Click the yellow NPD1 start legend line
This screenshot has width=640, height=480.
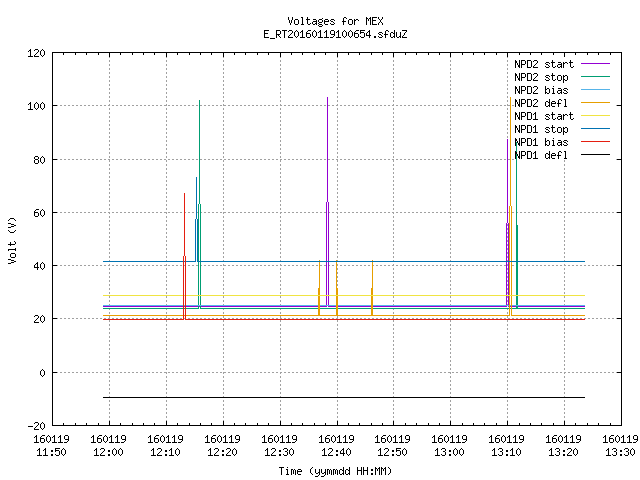(x=595, y=116)
